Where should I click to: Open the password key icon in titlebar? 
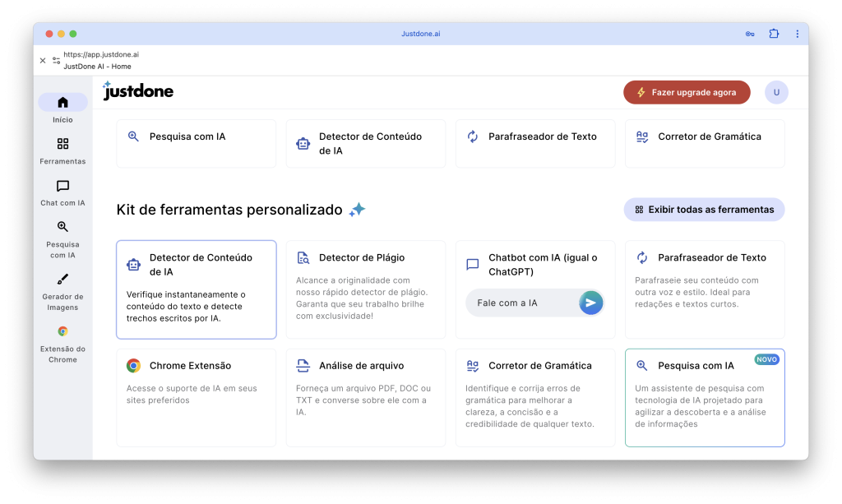point(750,34)
